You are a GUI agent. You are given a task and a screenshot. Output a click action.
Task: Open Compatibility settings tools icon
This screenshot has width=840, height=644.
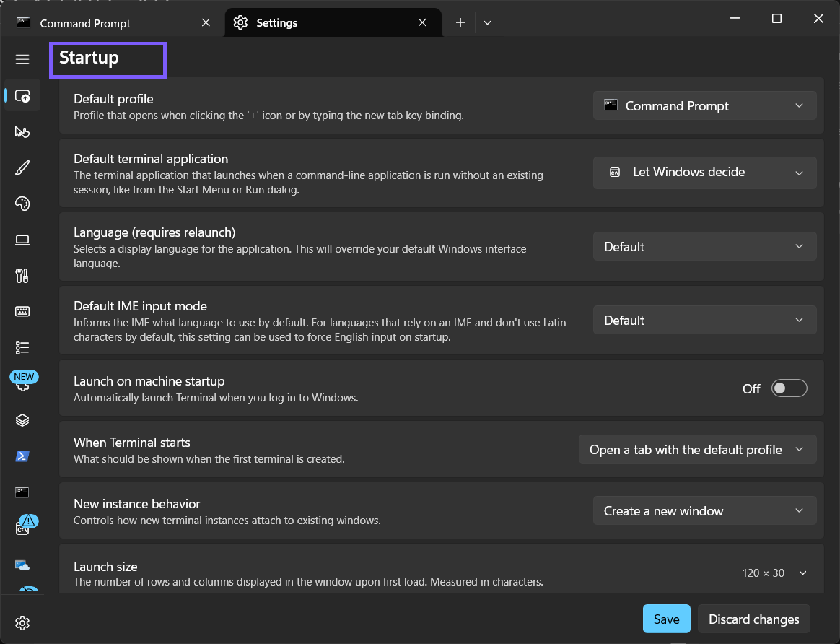click(22, 276)
